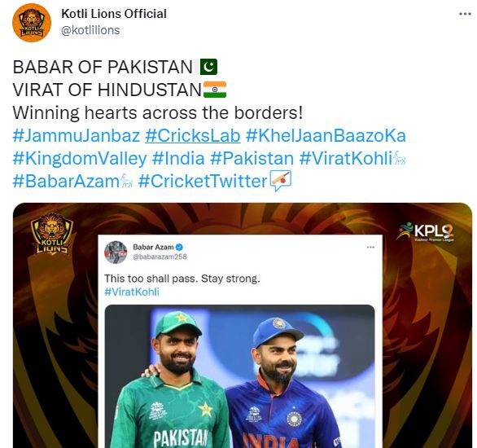Viewport: 477px width, 448px height.
Task: Open the #ViratKohli hashtag in tweet text
Action: coord(346,158)
